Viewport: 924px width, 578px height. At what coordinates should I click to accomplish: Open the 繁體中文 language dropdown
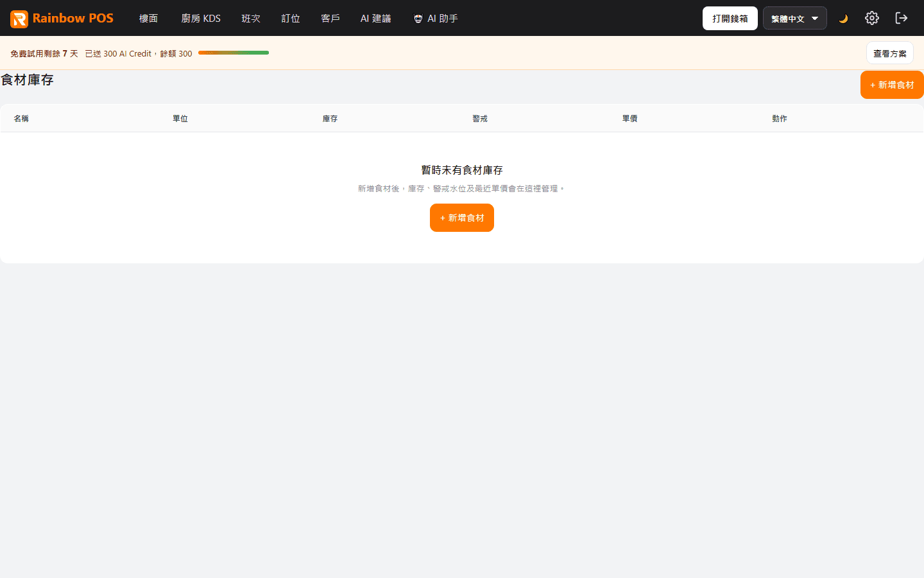pyautogui.click(x=794, y=18)
